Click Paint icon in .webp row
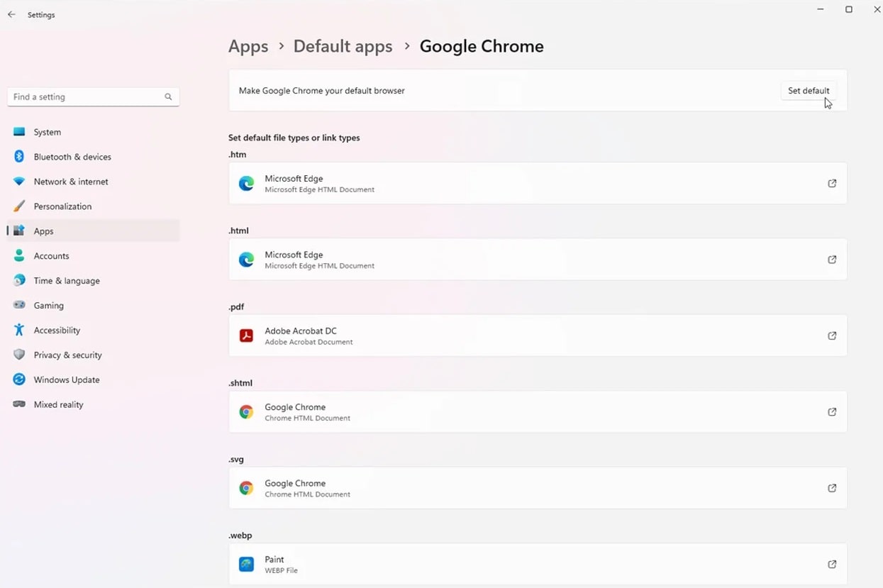 tap(246, 565)
